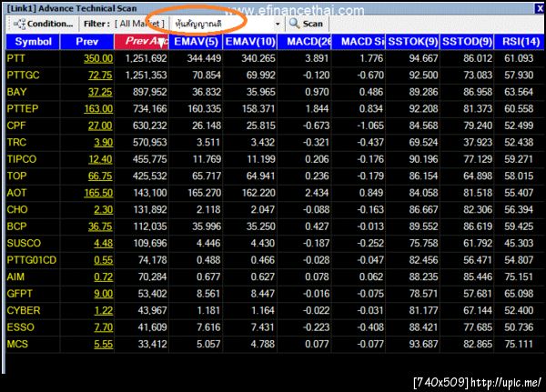The width and height of the screenshot is (546, 392).
Task: Sort by MACD Si column header
Action: (359, 42)
